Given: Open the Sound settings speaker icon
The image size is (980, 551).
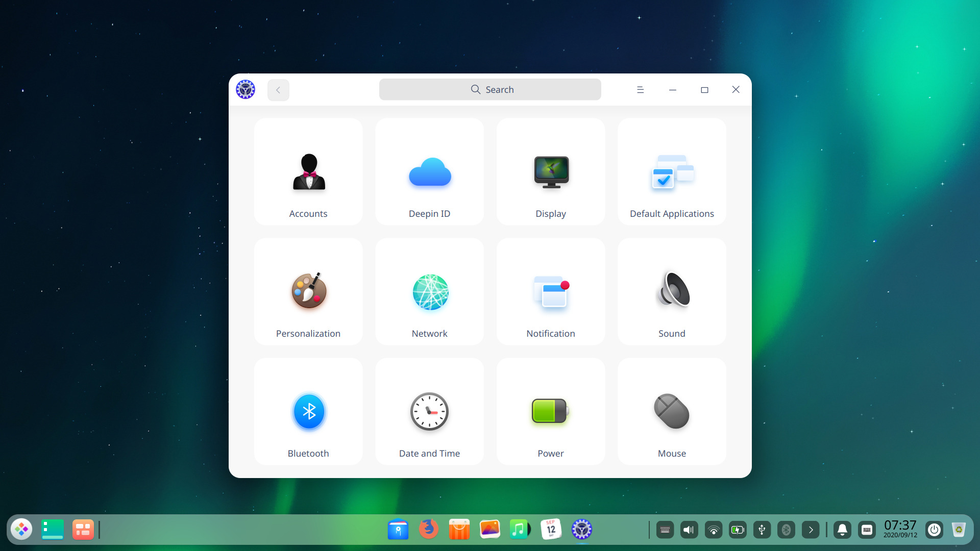Looking at the screenshot, I should (671, 291).
